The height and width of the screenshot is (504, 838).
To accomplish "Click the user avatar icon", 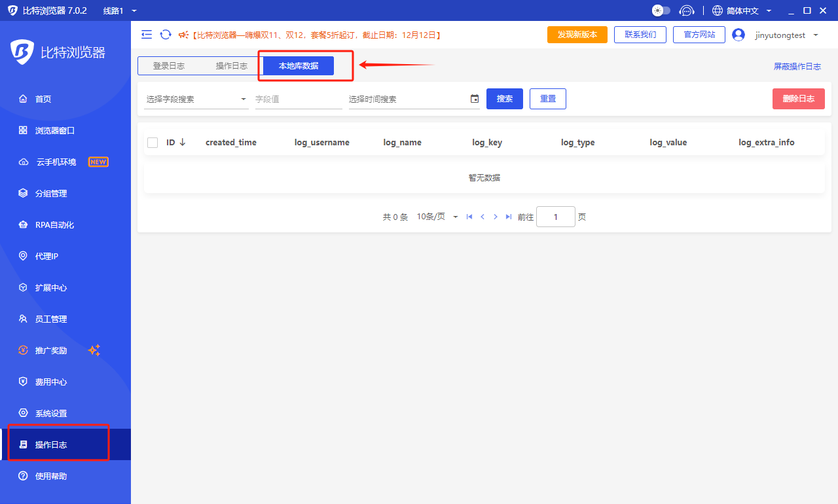I will [x=738, y=35].
